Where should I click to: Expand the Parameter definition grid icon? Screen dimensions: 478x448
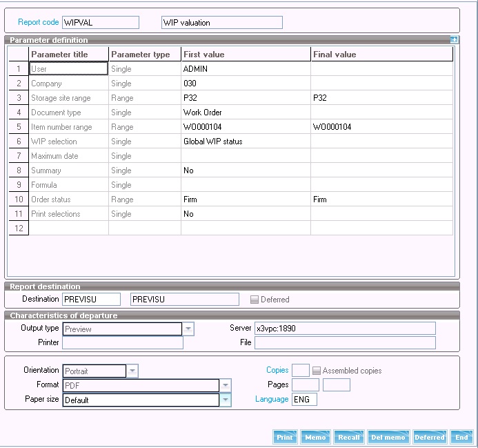click(454, 39)
